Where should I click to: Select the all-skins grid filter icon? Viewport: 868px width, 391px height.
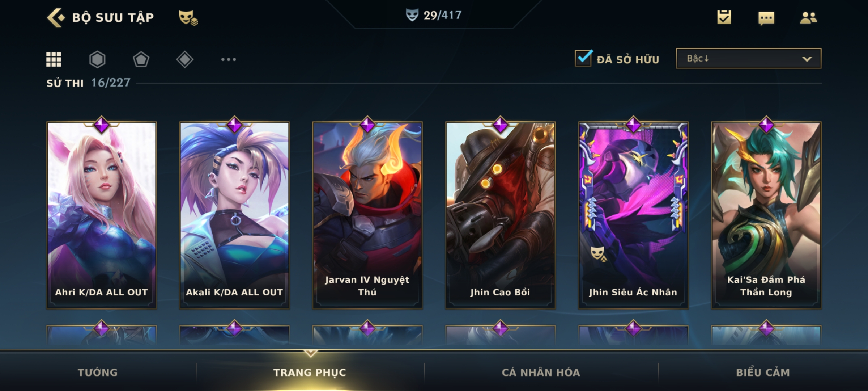point(54,59)
